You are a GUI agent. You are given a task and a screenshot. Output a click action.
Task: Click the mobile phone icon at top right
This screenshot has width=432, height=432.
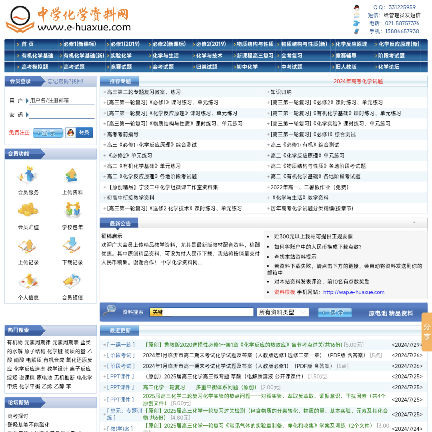357,31
